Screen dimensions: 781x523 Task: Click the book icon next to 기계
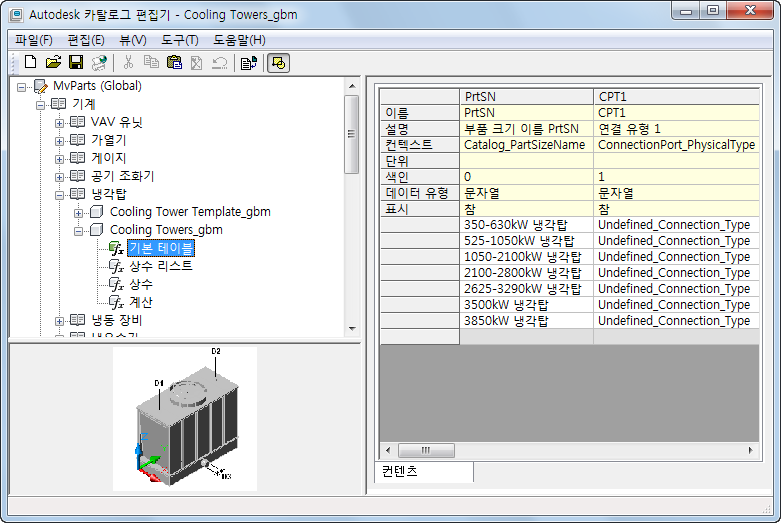pyautogui.click(x=58, y=104)
